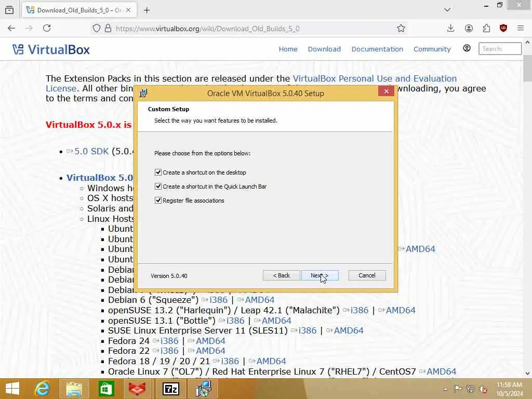Check 'Create a shortcut on the desktop' box

click(158, 172)
